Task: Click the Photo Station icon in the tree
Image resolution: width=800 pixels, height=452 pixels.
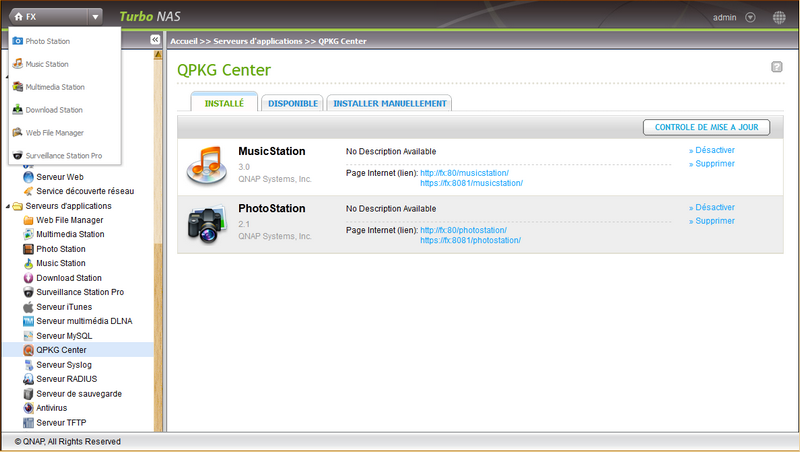Action: coord(29,249)
